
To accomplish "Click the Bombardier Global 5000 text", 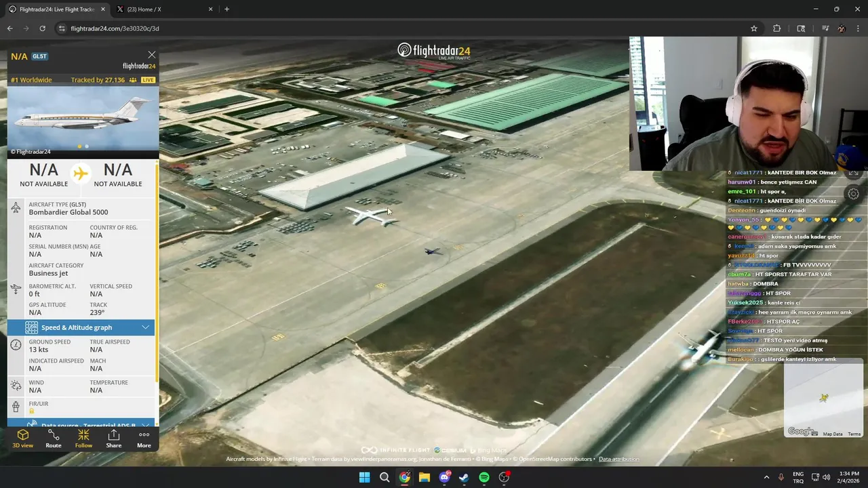I will click(x=68, y=212).
